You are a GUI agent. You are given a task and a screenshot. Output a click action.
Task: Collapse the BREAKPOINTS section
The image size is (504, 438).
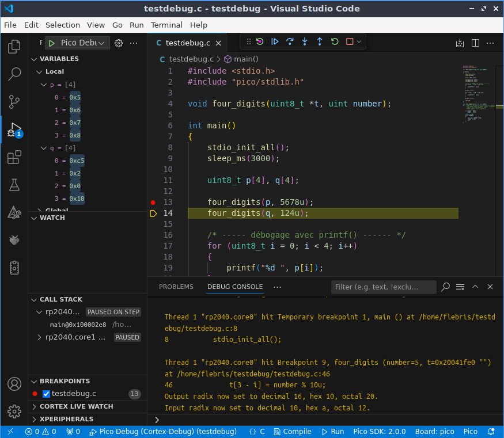pyautogui.click(x=34, y=381)
